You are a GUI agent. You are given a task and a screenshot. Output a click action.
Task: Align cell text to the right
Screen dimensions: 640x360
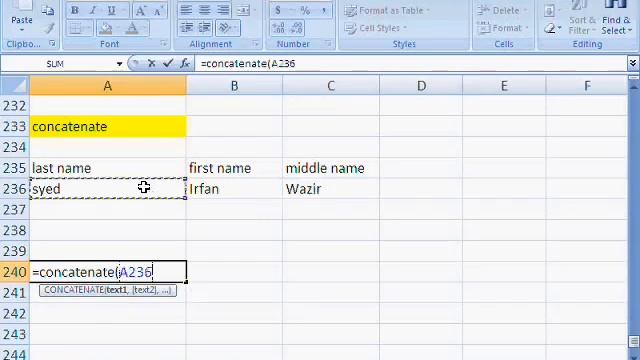[223, 10]
